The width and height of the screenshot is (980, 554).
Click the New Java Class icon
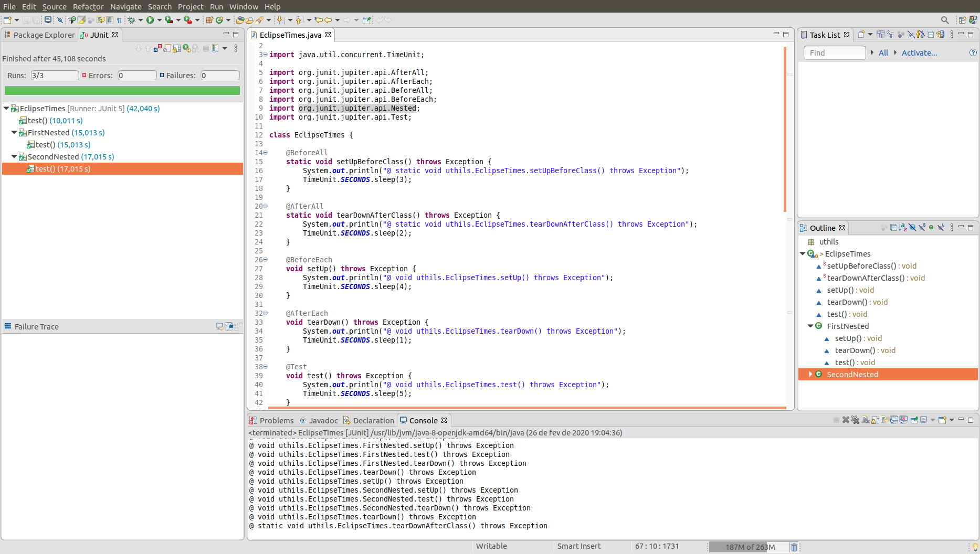click(219, 20)
